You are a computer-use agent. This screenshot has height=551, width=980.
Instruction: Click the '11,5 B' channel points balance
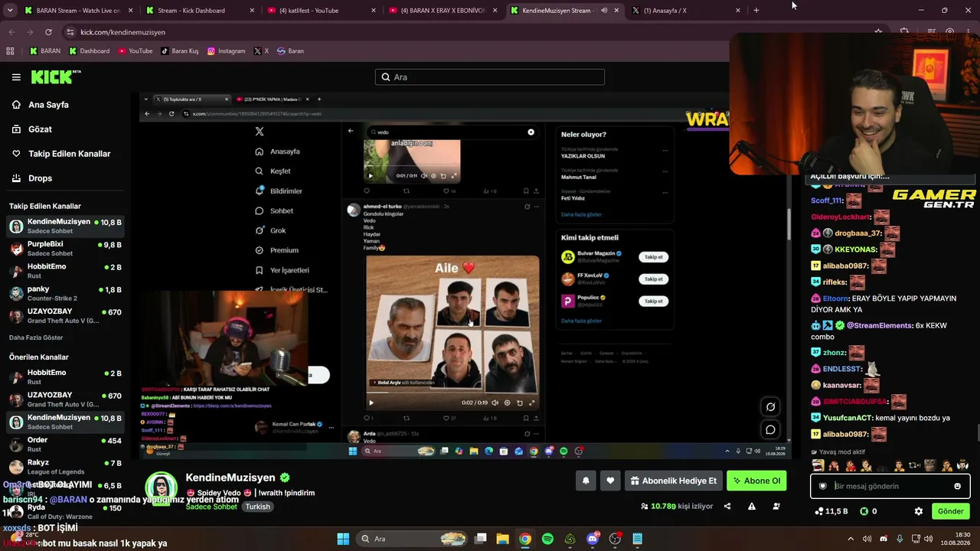(831, 511)
